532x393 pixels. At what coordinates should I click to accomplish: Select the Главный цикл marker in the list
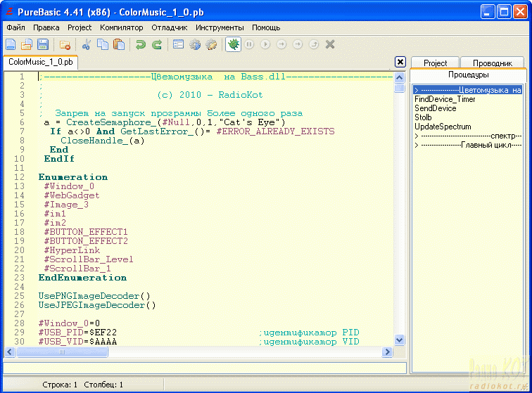coord(467,145)
